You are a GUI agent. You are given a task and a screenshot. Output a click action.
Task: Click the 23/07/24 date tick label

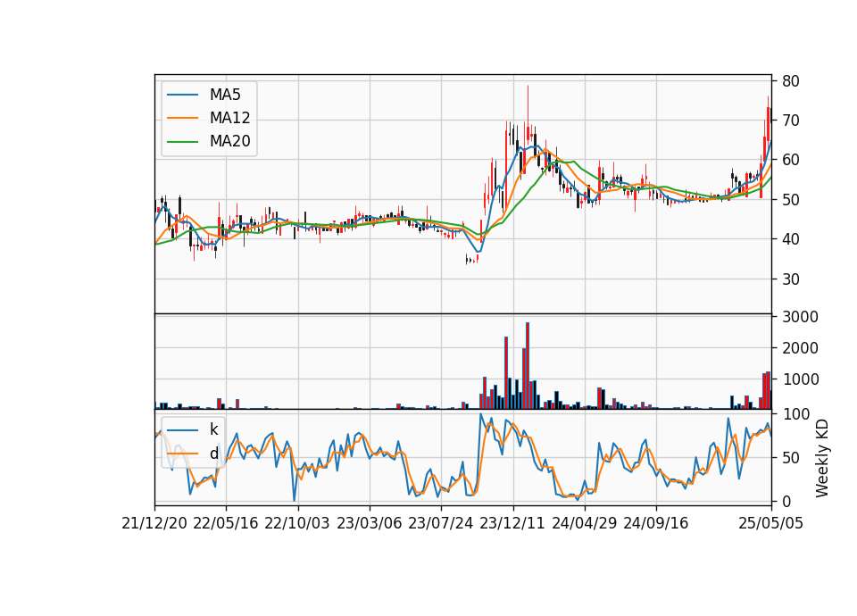point(440,523)
